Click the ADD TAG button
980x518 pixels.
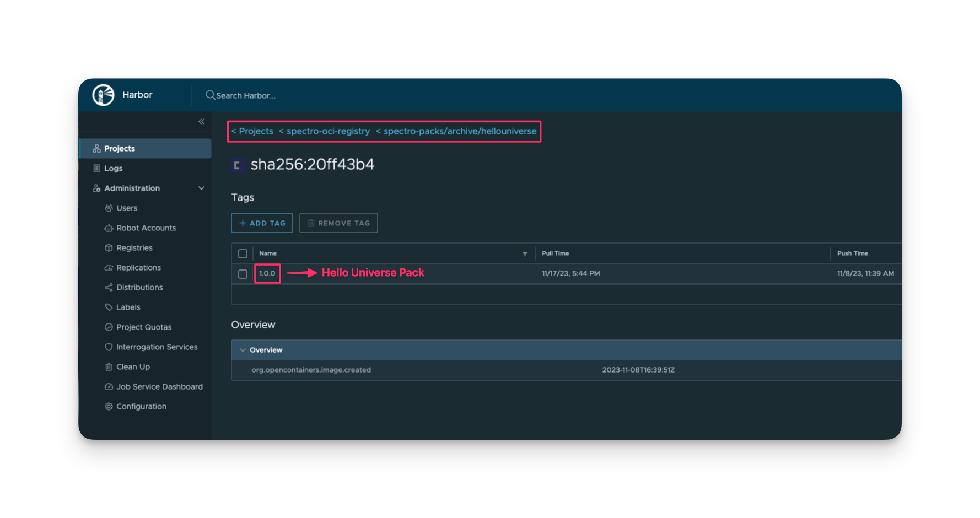pyautogui.click(x=262, y=223)
